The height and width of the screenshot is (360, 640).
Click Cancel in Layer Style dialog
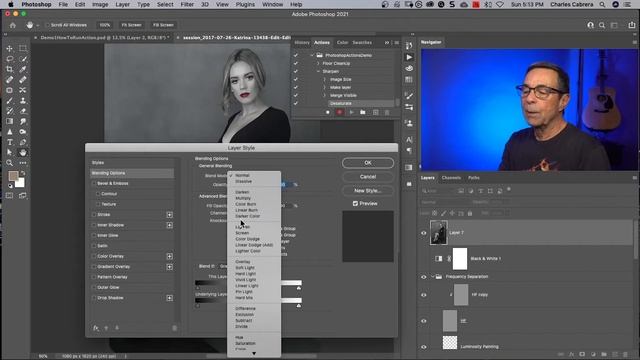click(368, 177)
